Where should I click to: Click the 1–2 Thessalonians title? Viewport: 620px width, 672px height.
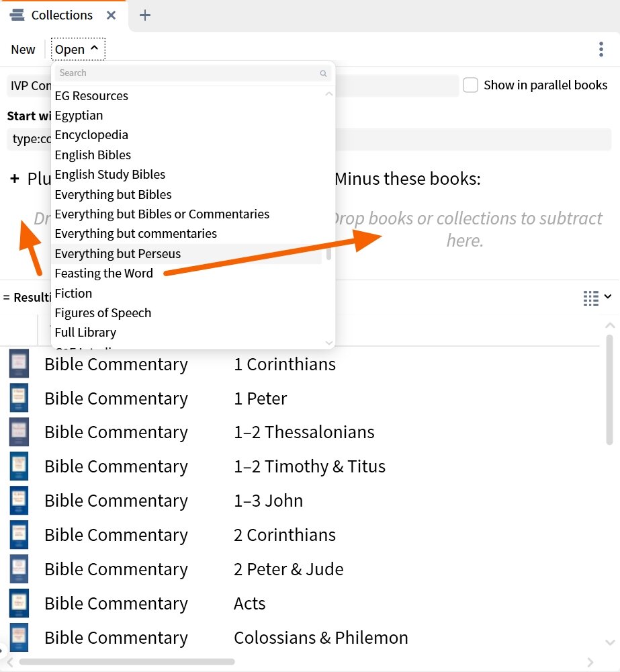[304, 432]
